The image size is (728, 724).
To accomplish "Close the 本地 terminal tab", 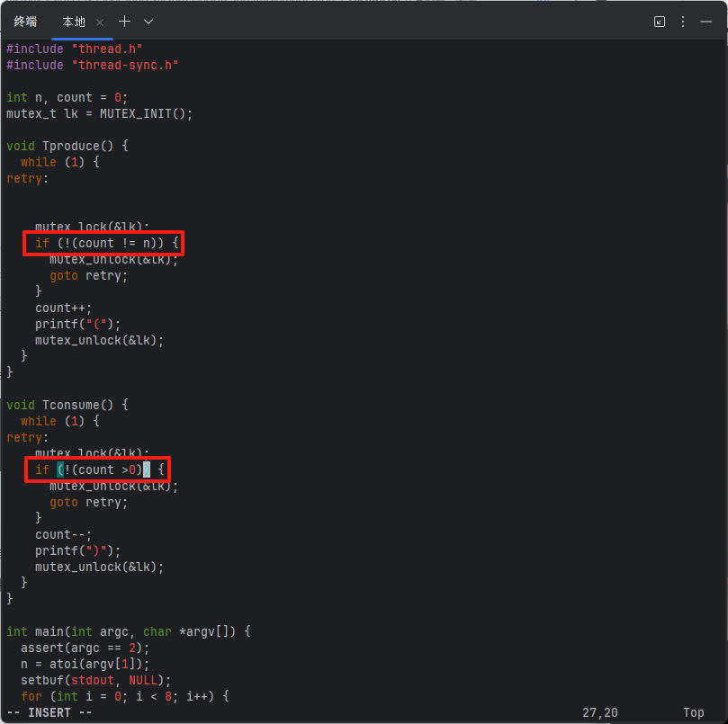I will 100,21.
